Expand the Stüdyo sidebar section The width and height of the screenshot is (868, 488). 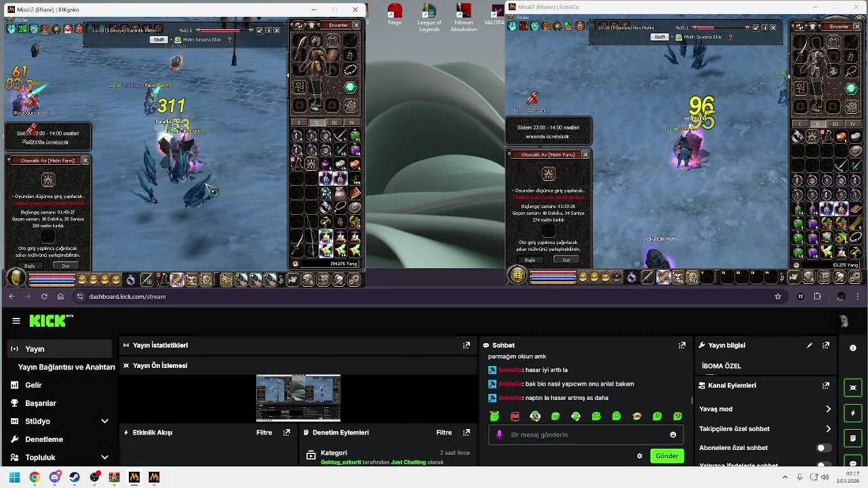(x=104, y=421)
